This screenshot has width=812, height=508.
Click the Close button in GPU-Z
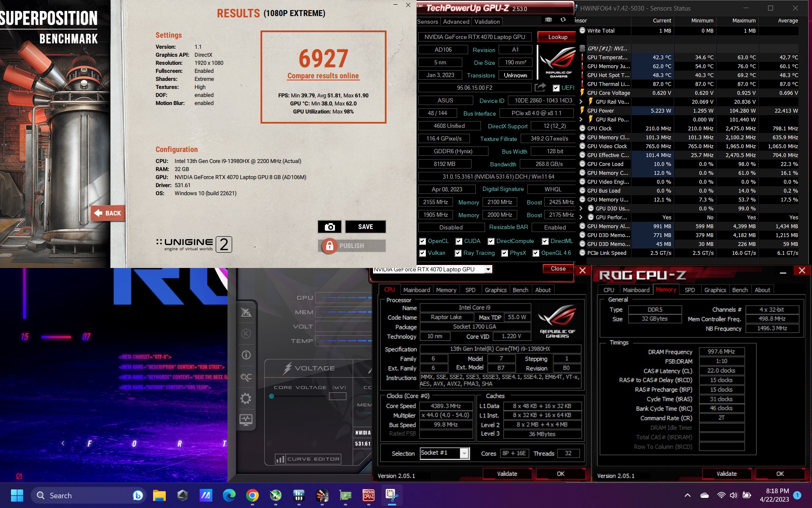pyautogui.click(x=558, y=269)
